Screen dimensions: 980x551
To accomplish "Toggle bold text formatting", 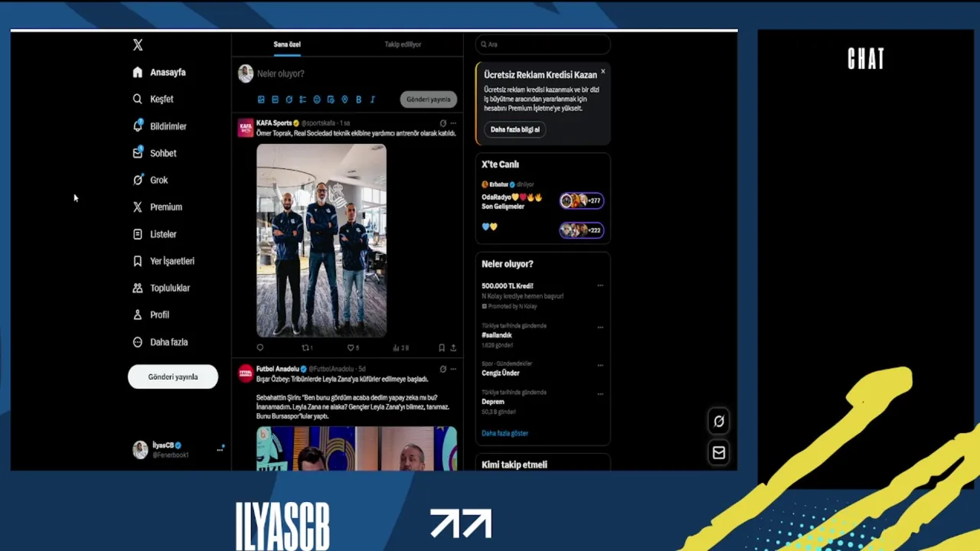I will click(358, 99).
